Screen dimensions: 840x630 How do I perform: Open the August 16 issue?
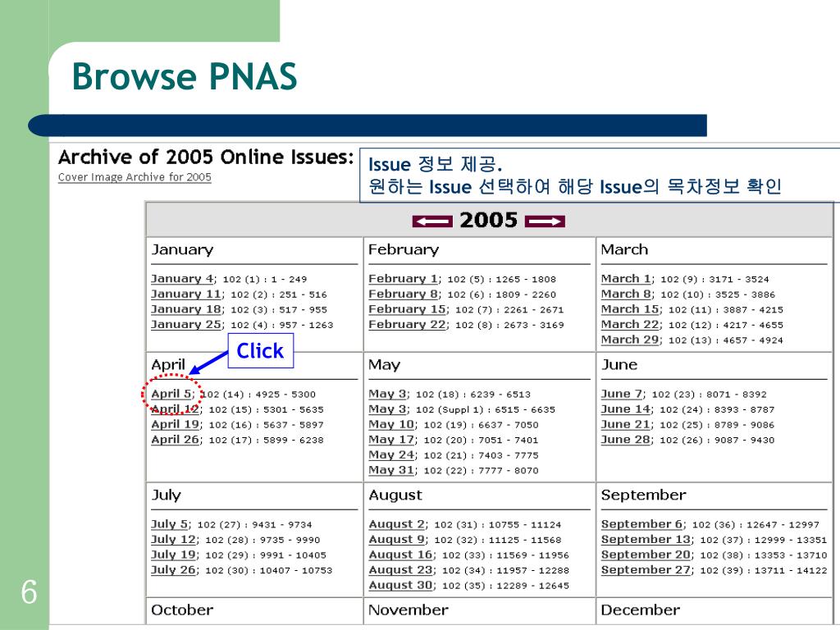[400, 555]
